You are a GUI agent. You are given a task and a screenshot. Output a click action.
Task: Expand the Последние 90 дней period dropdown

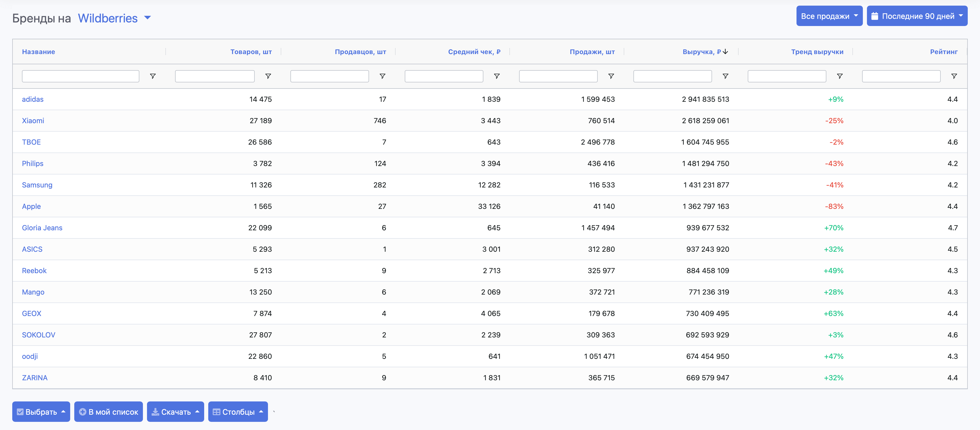[917, 16]
